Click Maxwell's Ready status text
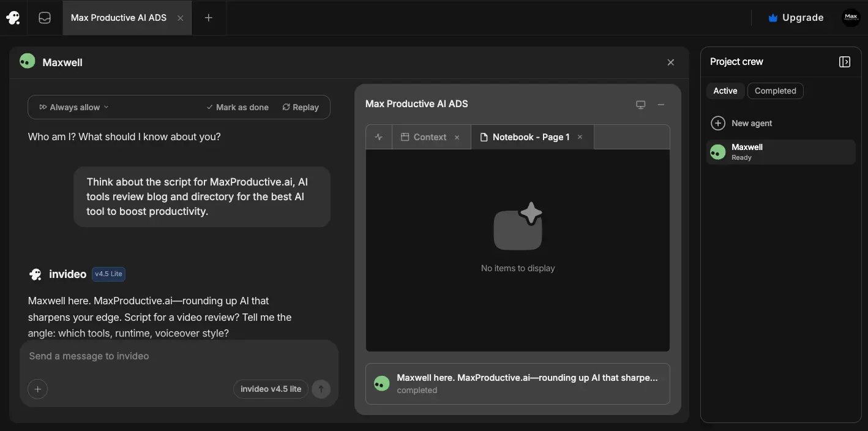 point(741,157)
